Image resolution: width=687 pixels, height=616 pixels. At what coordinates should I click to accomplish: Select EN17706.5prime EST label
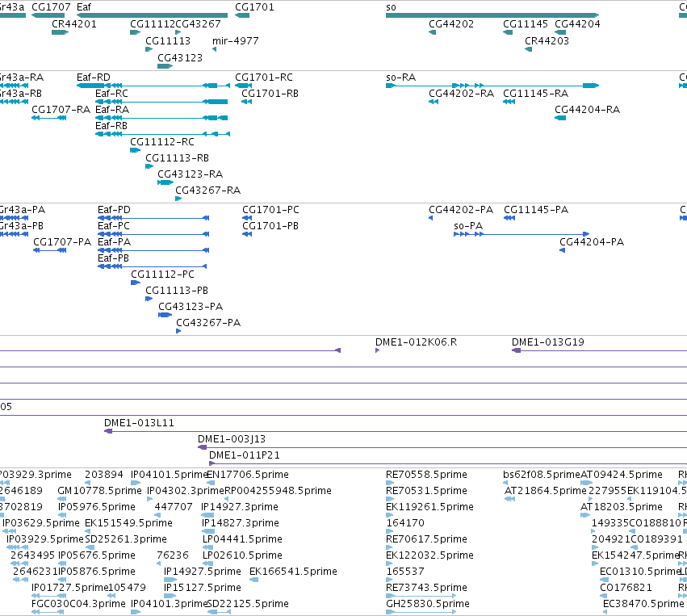248,475
